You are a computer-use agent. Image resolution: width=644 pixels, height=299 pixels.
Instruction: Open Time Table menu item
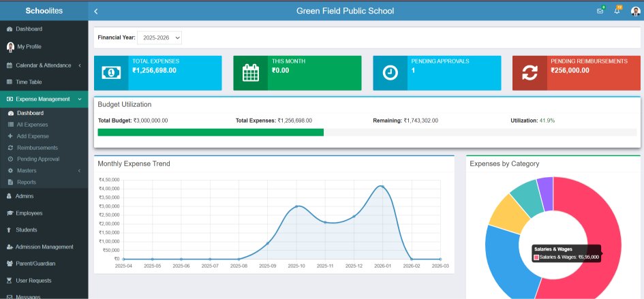(44, 82)
